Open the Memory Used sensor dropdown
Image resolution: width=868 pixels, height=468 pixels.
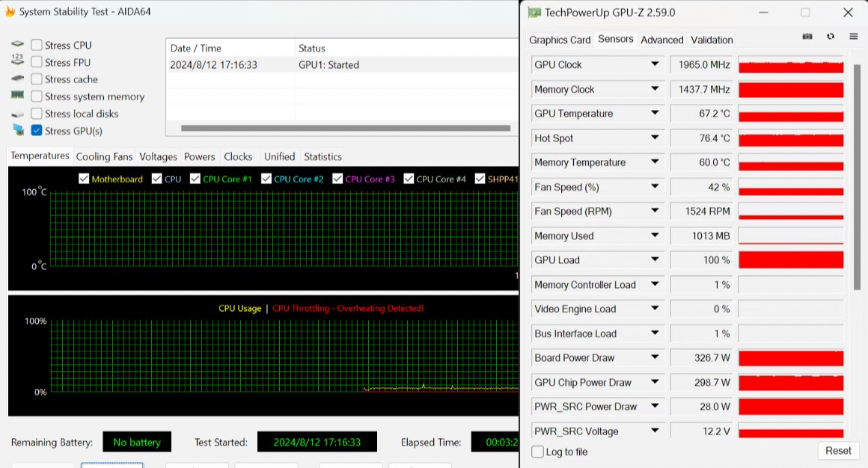[x=655, y=235]
